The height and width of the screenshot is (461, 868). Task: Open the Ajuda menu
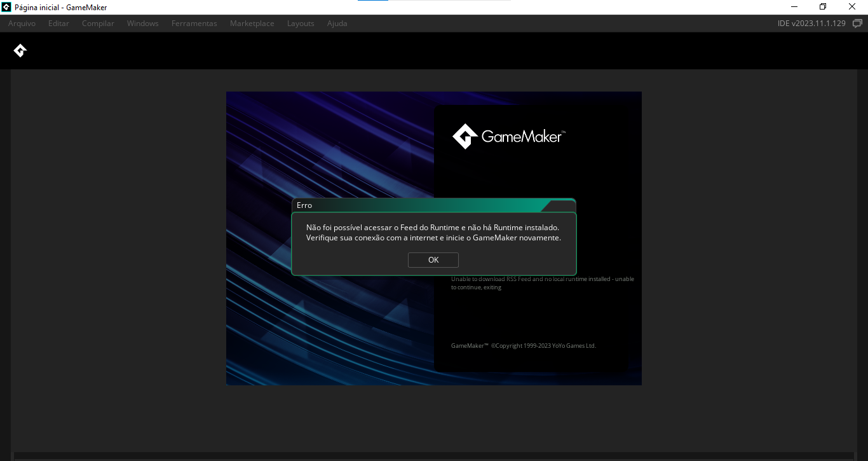coord(337,24)
